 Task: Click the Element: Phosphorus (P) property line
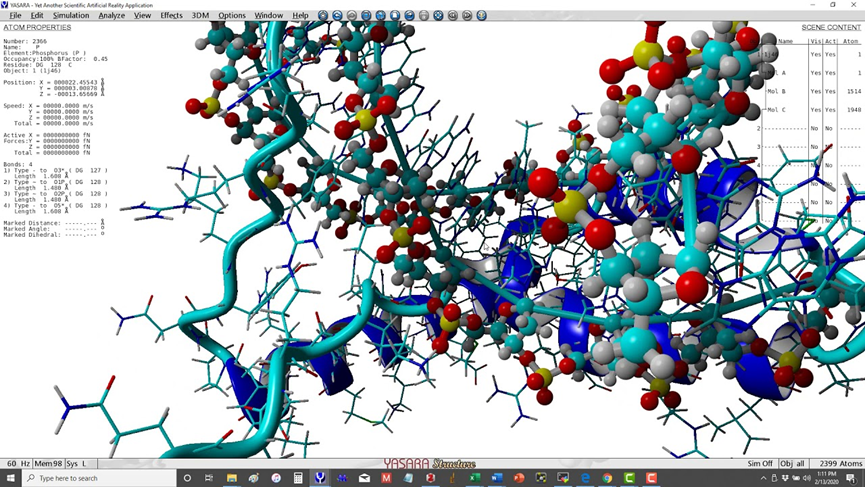click(x=45, y=53)
